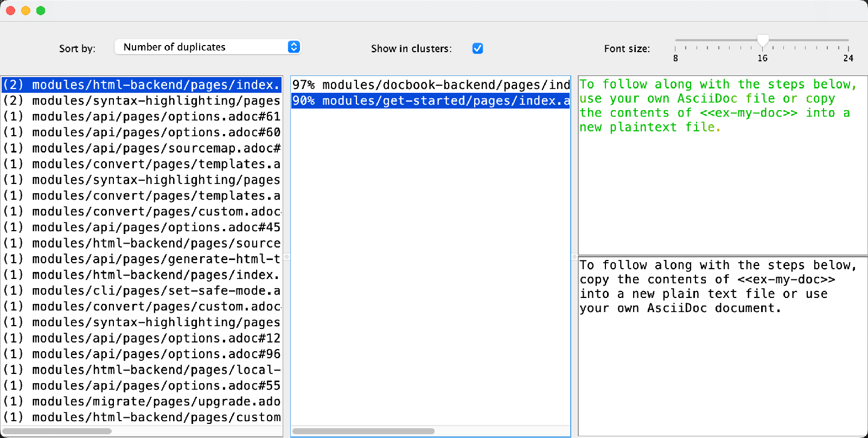868x438 pixels.
Task: Minimize the window with the yellow button
Action: [x=25, y=10]
